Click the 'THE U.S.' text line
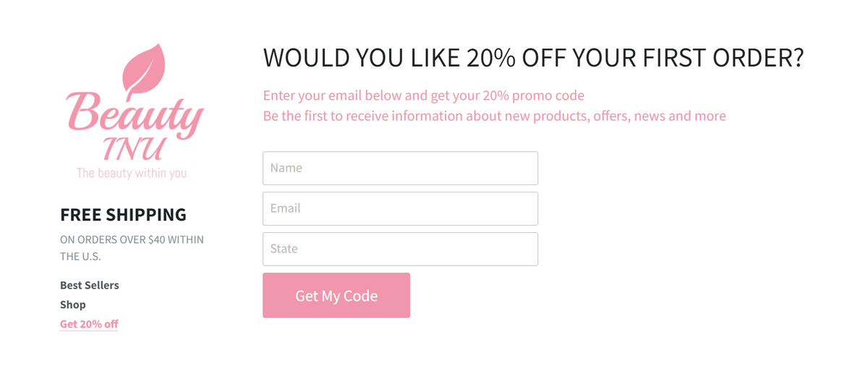868x366 pixels. [80, 256]
